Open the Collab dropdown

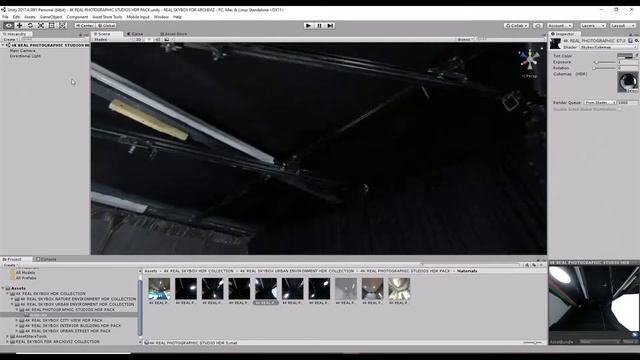tap(516, 25)
